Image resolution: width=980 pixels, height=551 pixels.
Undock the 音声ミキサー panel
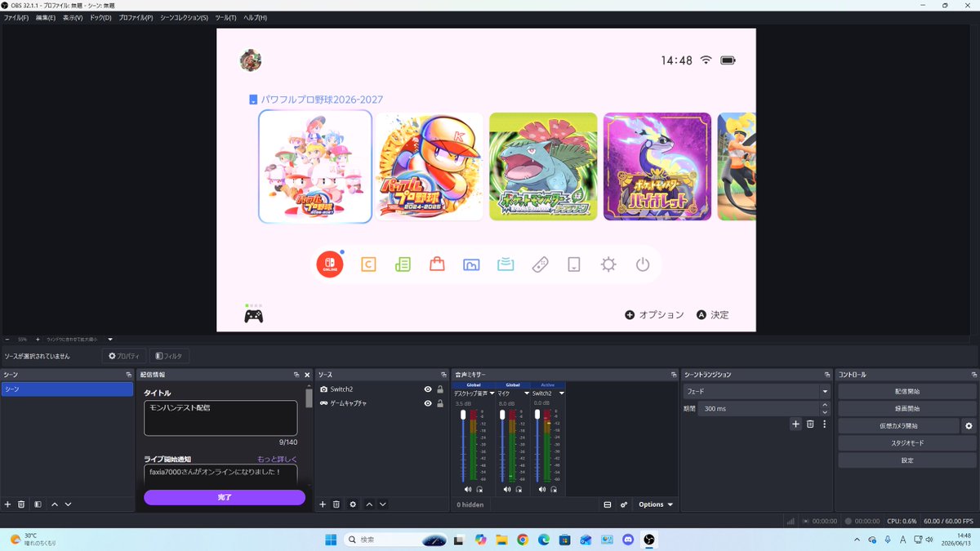click(x=673, y=375)
